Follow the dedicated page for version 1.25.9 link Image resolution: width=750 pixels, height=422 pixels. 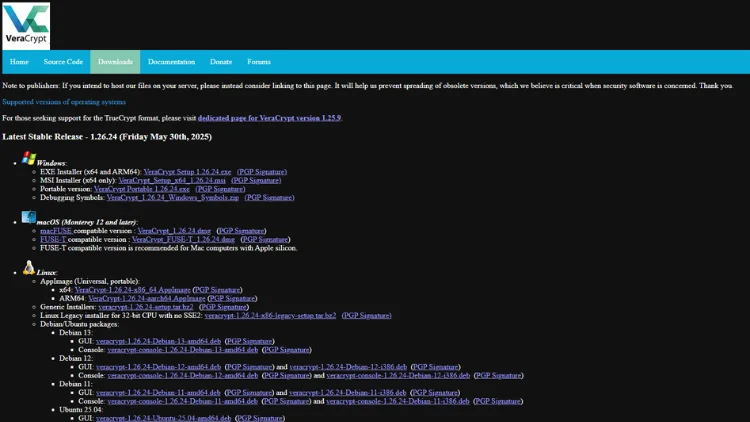pyautogui.click(x=269, y=118)
